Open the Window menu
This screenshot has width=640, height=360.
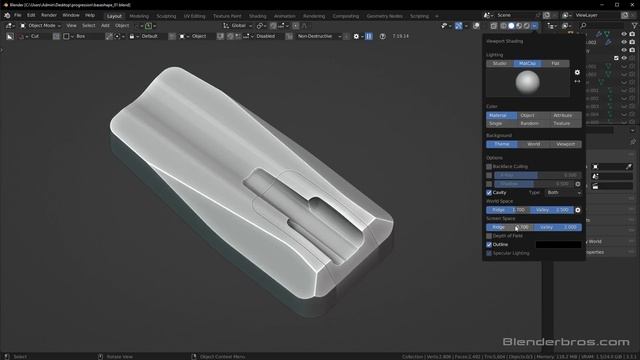coord(71,16)
